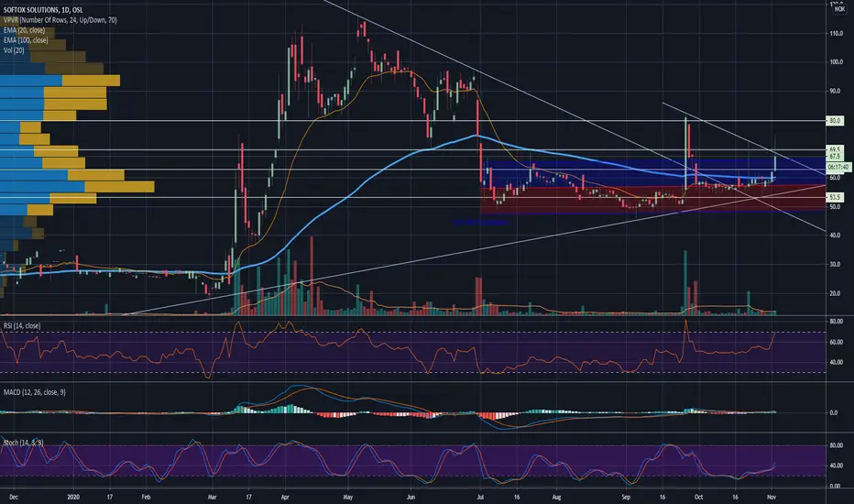Click the MACD 0.0 axis value
Image resolution: width=854 pixels, height=504 pixels.
[x=833, y=413]
